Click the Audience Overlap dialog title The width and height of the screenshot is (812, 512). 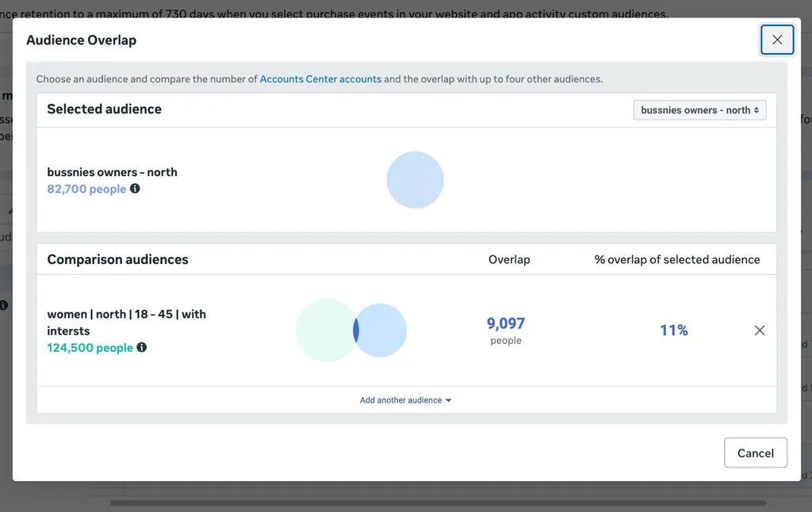82,40
